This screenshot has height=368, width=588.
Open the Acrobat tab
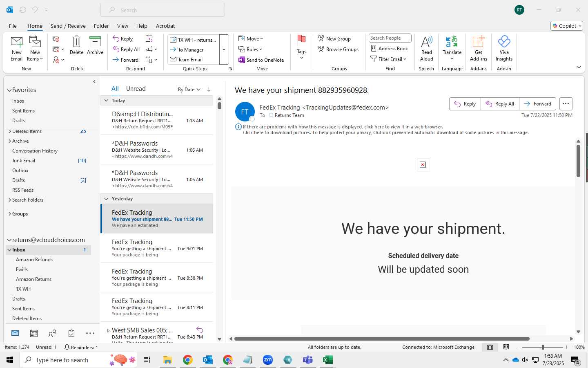pos(165,26)
